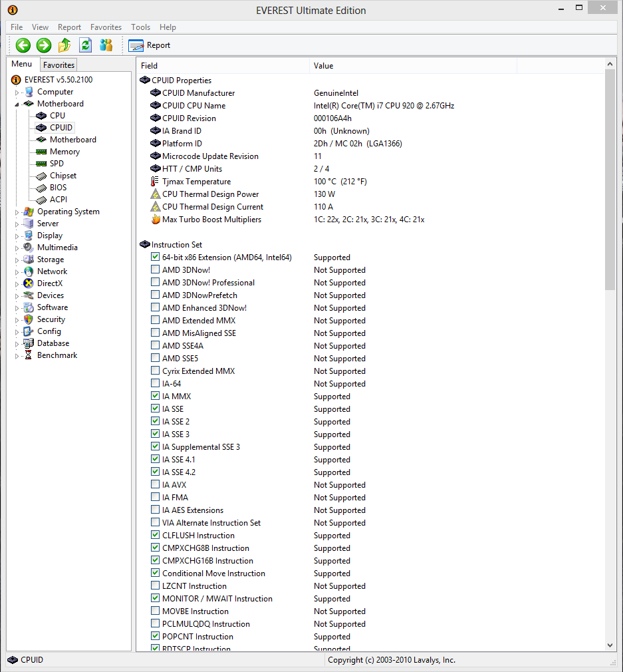Click the scroll up arrow
This screenshot has height=672, width=623.
[610, 64]
